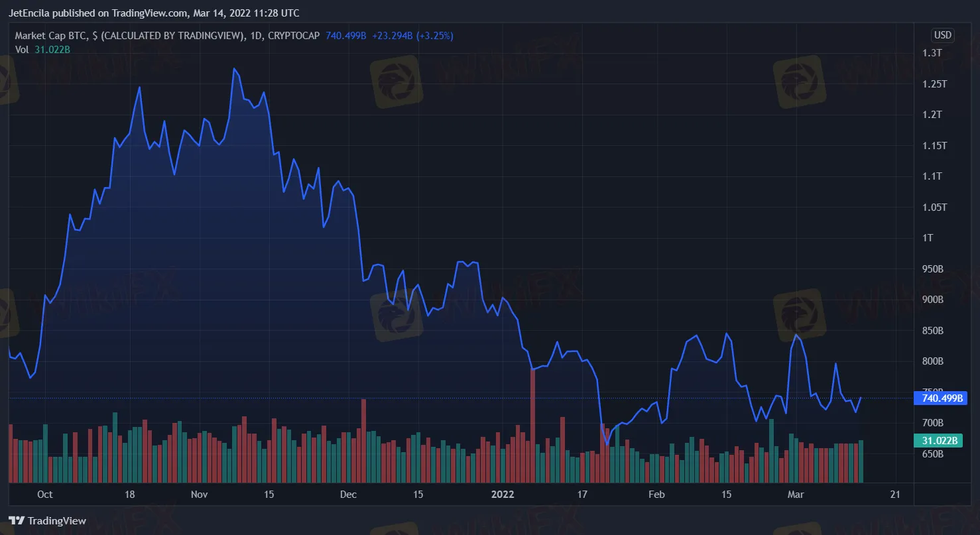The height and width of the screenshot is (535, 980).
Task: Click the 2022 year marker on the time axis
Action: click(x=503, y=495)
